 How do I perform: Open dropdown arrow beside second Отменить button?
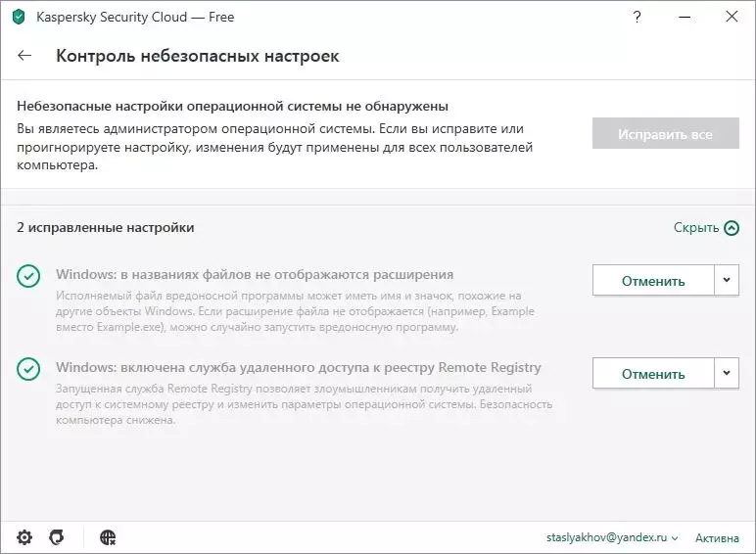click(x=727, y=373)
